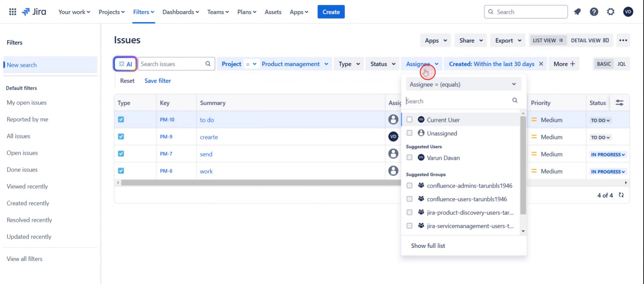The width and height of the screenshot is (644, 284).
Task: Expand the Assignee equals operator dropdown
Action: tap(463, 84)
